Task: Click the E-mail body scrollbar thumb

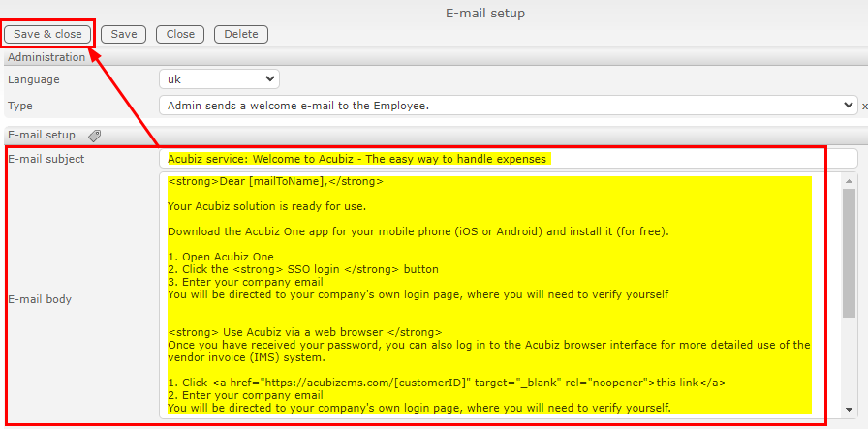Action: pyautogui.click(x=849, y=254)
